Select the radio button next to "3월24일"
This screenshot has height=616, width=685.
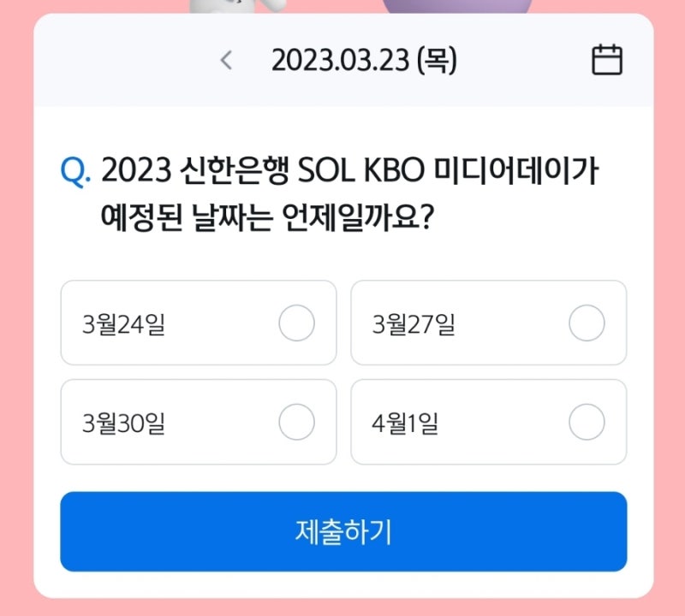click(295, 323)
